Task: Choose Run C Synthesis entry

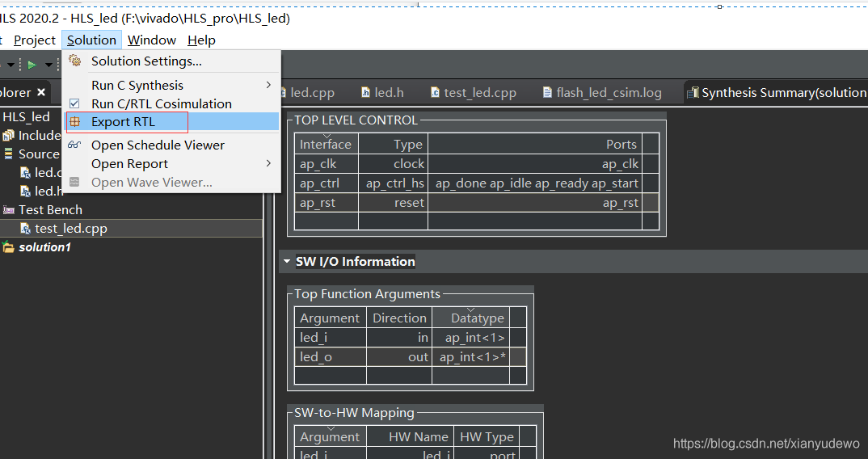Action: [x=137, y=86]
